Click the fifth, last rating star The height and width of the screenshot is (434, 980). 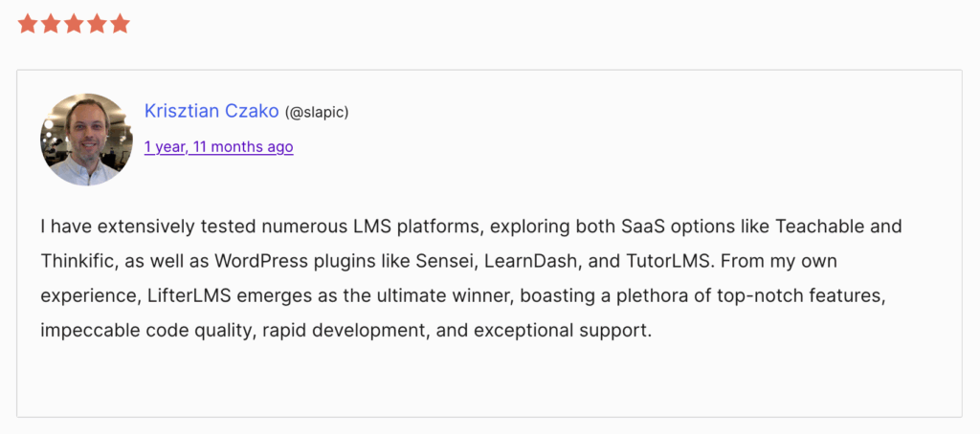pyautogui.click(x=120, y=24)
